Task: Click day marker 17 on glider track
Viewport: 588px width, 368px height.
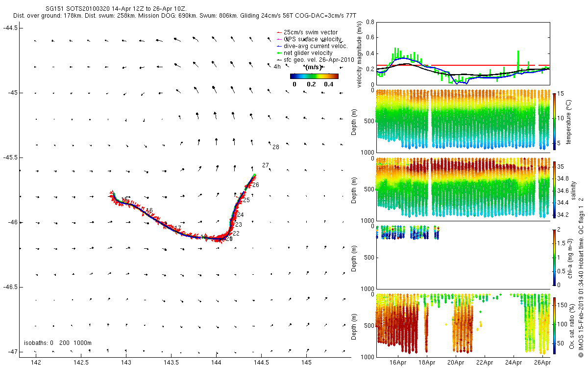Action: tap(178, 228)
